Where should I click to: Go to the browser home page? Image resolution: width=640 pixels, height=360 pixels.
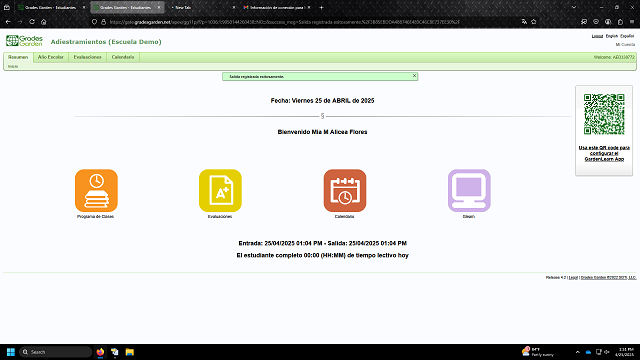click(44, 22)
